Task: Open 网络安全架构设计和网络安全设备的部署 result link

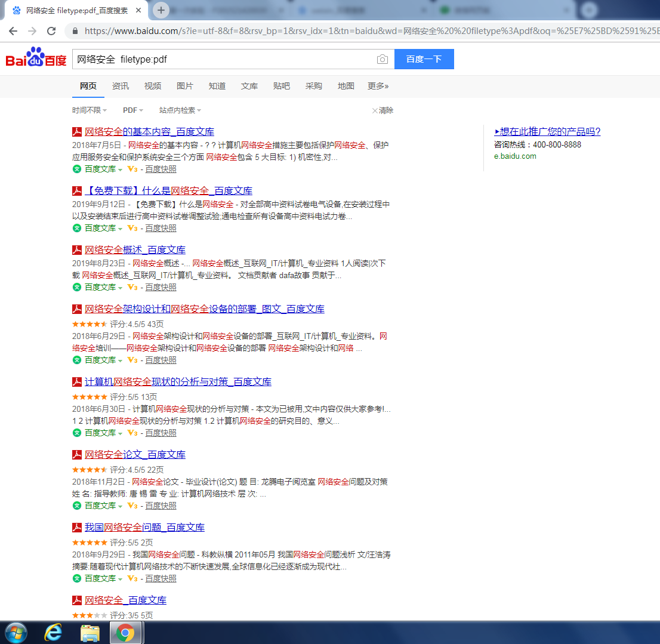Action: click(205, 309)
